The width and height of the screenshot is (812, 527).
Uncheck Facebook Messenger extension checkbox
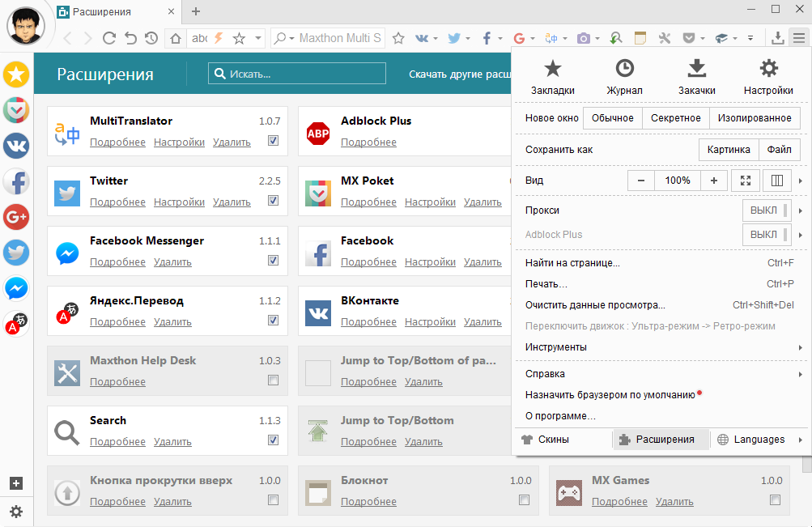tap(274, 261)
